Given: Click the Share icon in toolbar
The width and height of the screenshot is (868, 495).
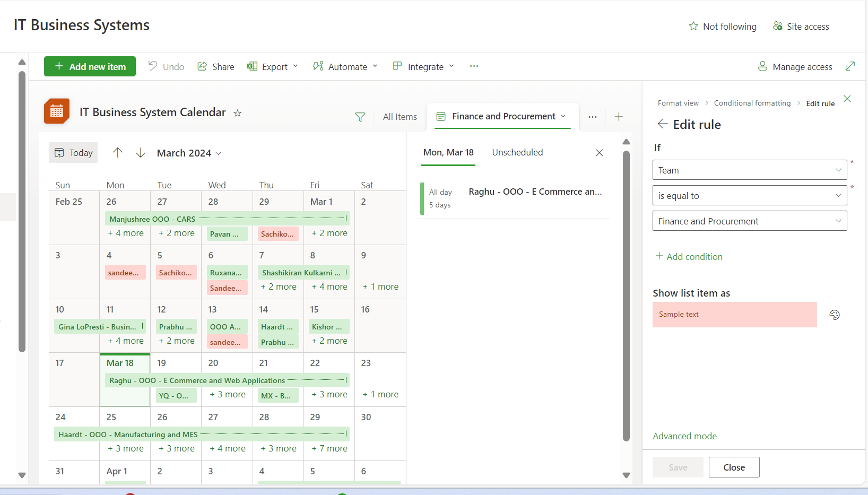Looking at the screenshot, I should coord(202,66).
